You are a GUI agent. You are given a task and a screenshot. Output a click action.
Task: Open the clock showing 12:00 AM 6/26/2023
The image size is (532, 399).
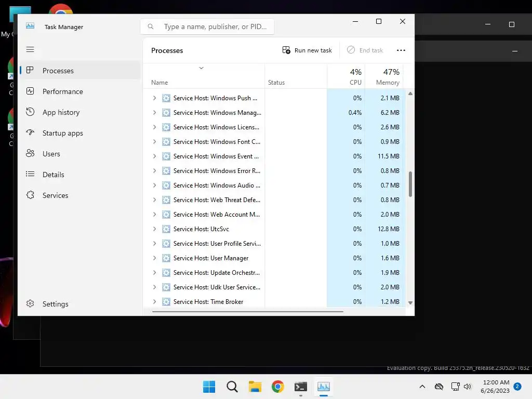495,387
